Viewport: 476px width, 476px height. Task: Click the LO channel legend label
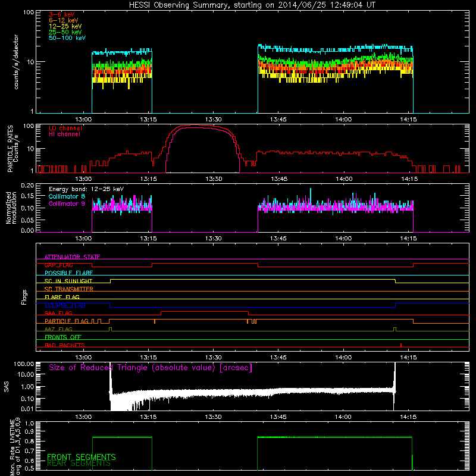[x=65, y=128]
